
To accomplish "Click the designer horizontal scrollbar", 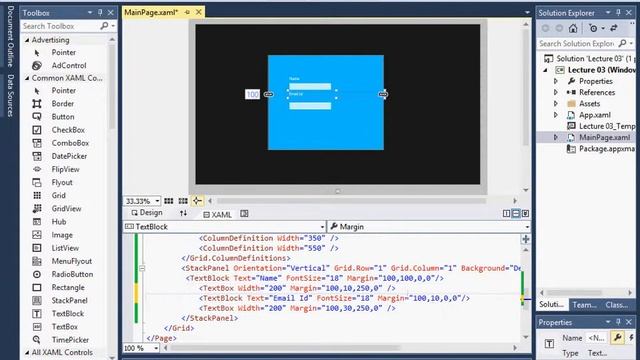I will point(351,201).
